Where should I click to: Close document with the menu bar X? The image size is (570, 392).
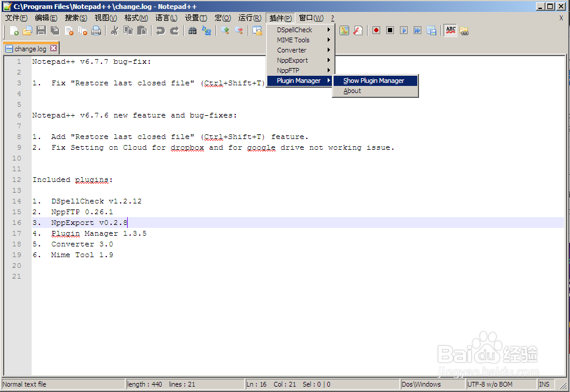click(561, 18)
